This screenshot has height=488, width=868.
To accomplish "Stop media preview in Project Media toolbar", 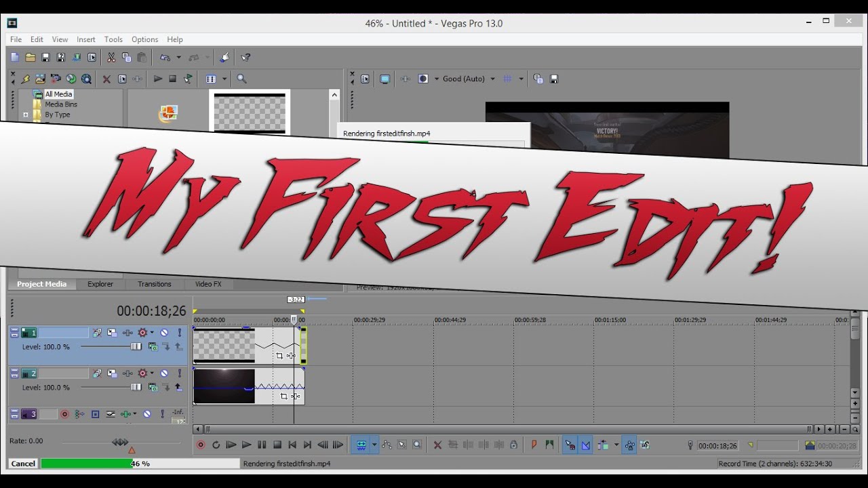I will [173, 79].
